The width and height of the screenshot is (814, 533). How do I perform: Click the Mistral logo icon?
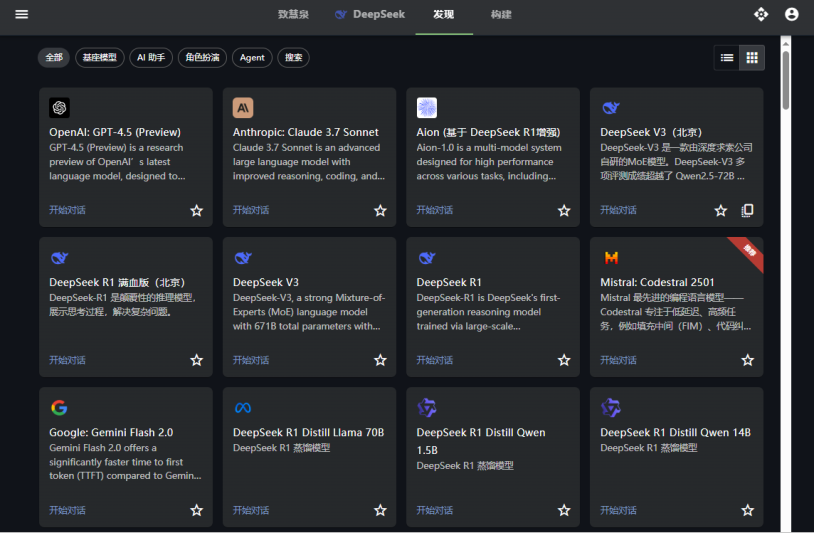coord(610,258)
